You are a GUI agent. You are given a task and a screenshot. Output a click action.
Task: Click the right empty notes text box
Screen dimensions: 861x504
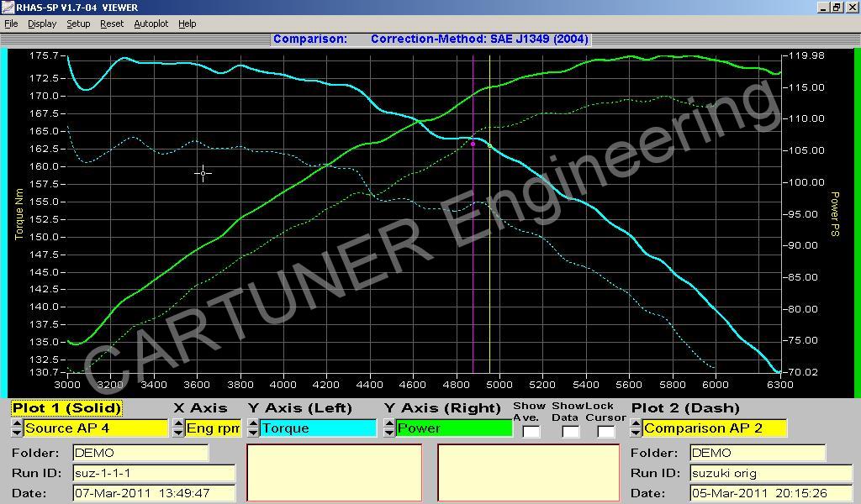[528, 473]
